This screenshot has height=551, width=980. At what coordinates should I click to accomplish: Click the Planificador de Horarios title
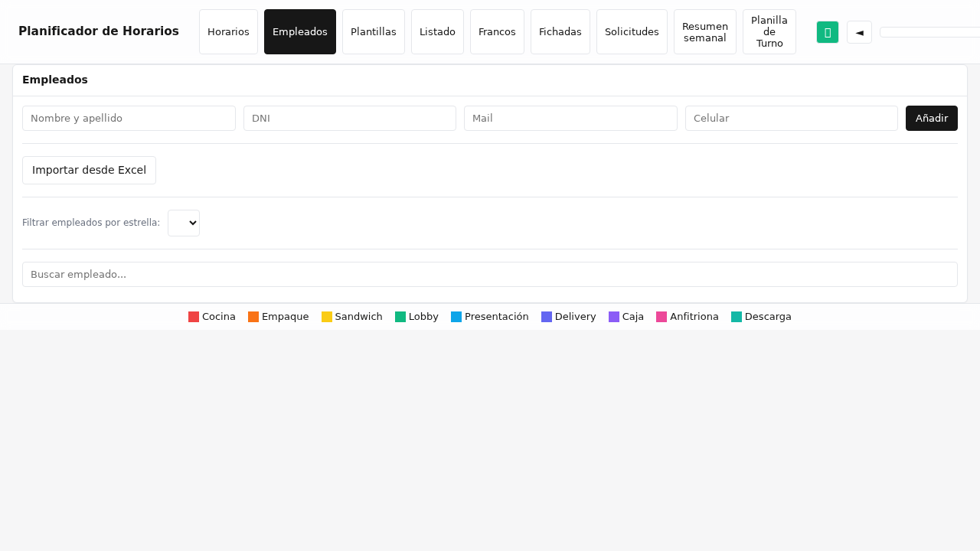point(99,31)
